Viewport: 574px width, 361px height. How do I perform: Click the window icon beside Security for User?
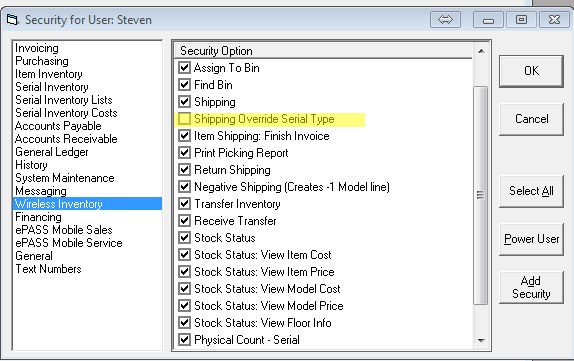(12, 20)
